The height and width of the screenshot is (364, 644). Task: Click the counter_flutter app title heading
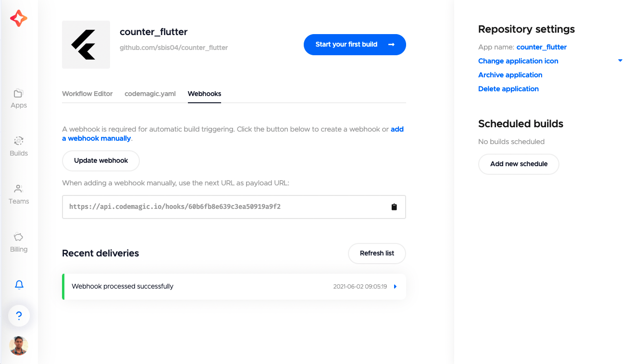coord(153,32)
